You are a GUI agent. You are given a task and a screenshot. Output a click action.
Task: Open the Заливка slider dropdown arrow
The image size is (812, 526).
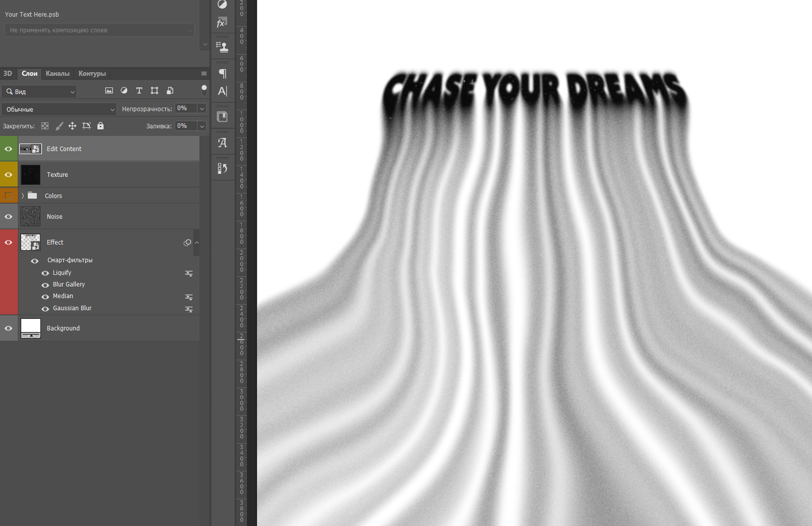click(202, 126)
